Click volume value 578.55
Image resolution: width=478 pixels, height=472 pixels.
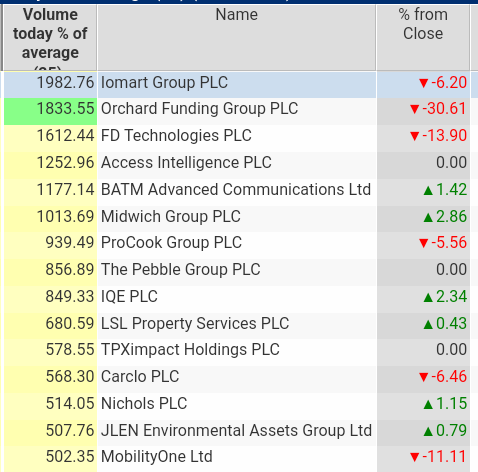[70, 350]
